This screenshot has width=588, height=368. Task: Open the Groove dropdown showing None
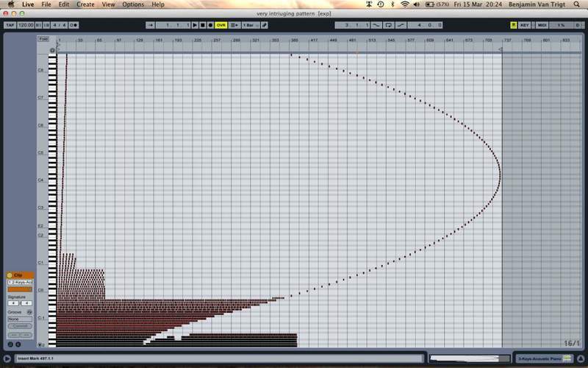click(19, 319)
